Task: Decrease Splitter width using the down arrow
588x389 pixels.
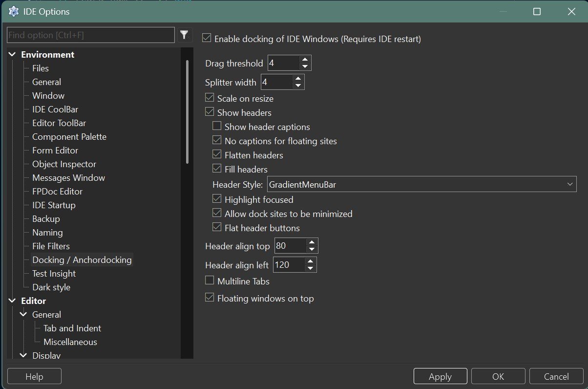Action: 298,85
